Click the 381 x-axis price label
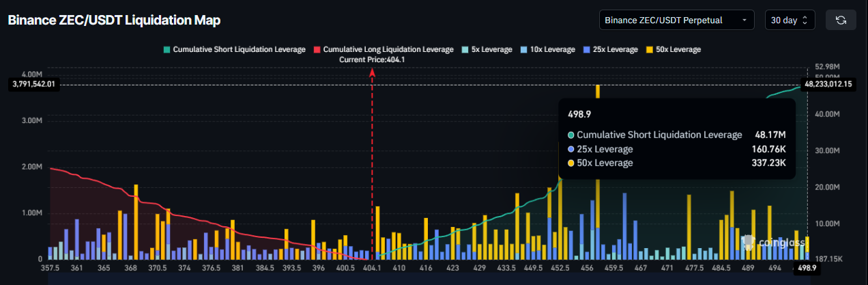 coord(237,269)
